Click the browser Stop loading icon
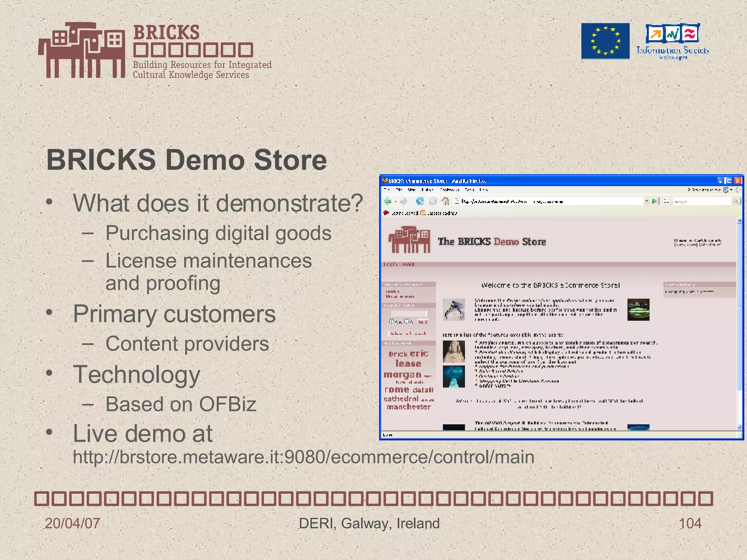Screen dimensions: 747x560 click(433, 201)
